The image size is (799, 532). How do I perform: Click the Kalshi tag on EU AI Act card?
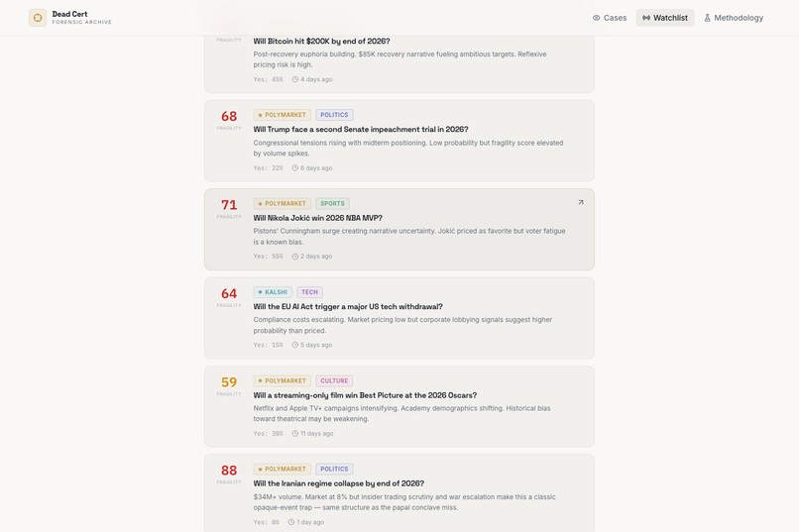point(274,292)
